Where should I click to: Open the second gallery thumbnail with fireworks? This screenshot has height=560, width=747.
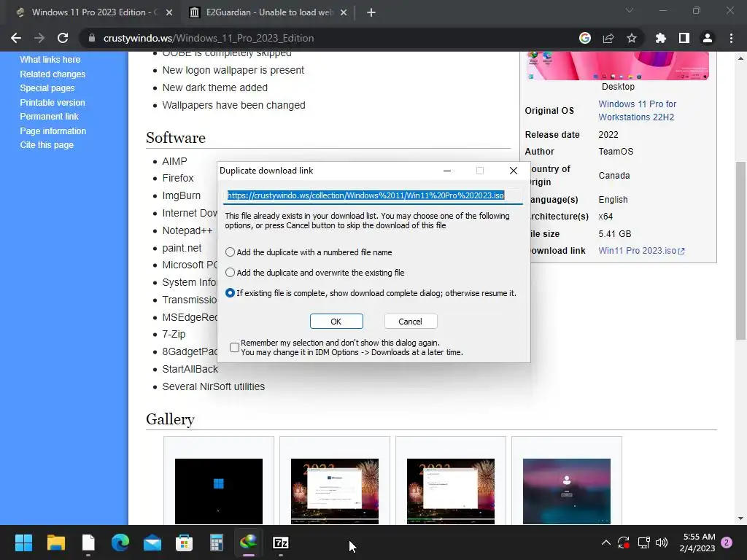[x=334, y=491]
